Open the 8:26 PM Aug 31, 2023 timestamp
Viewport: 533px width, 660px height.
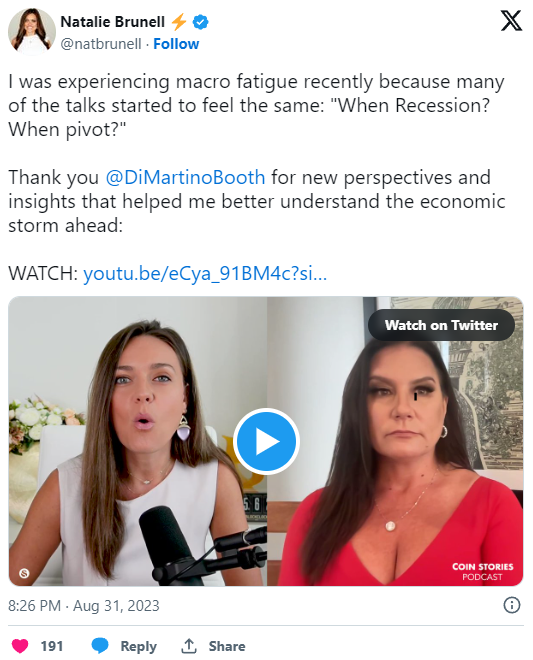pyautogui.click(x=84, y=606)
